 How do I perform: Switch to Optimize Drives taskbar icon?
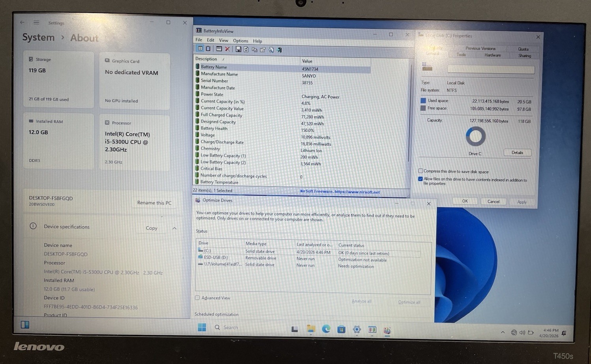point(387,330)
